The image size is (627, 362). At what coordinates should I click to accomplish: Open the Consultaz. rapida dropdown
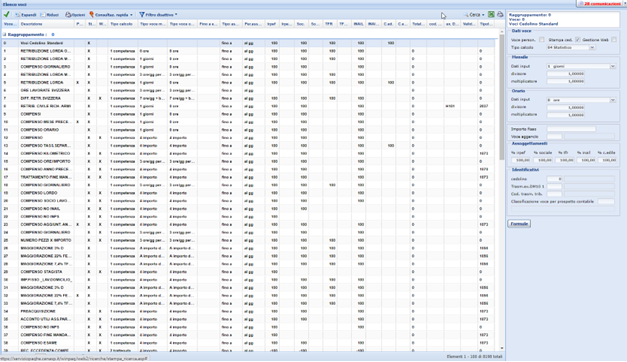pos(111,15)
